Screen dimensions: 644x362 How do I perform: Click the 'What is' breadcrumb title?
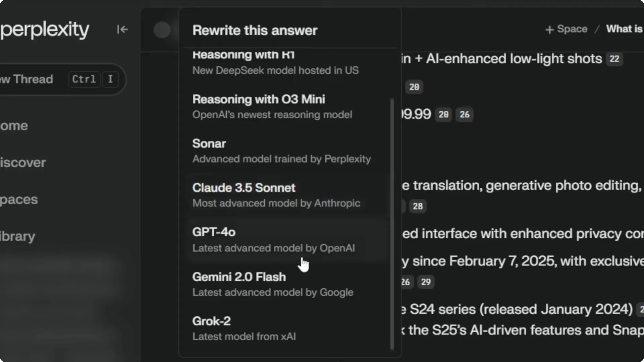coord(624,29)
